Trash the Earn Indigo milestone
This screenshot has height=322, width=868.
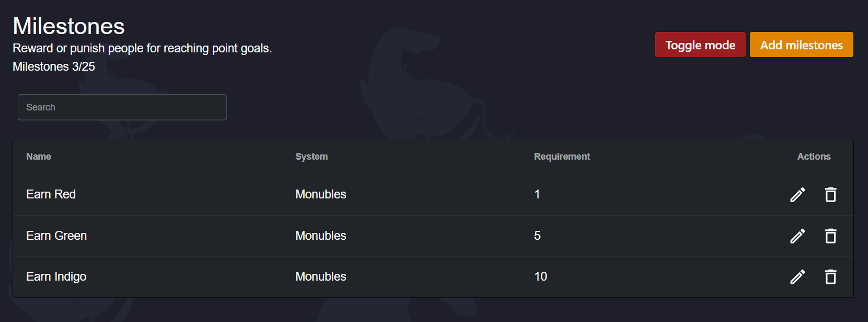point(830,276)
